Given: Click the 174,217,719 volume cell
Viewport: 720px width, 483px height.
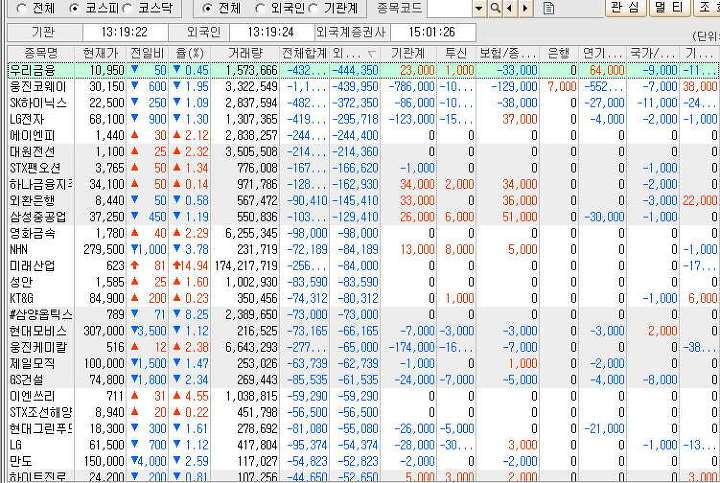Looking at the screenshot, I should click(x=246, y=266).
